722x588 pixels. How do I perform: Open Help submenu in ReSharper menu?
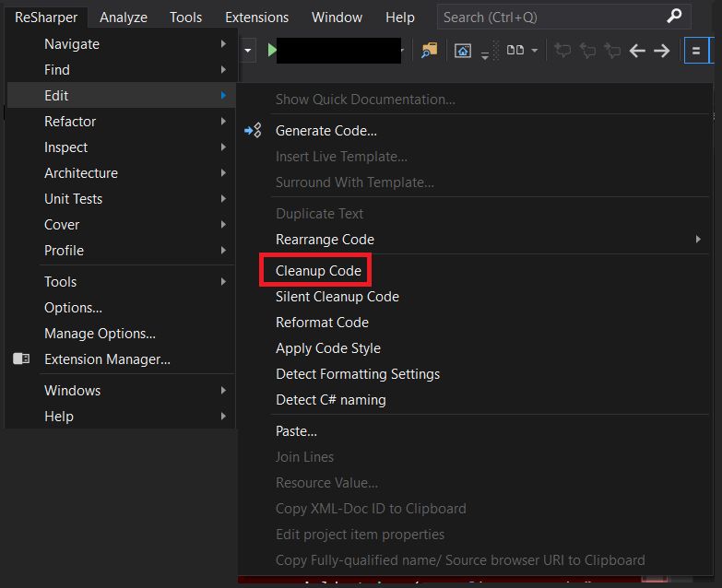pyautogui.click(x=122, y=416)
